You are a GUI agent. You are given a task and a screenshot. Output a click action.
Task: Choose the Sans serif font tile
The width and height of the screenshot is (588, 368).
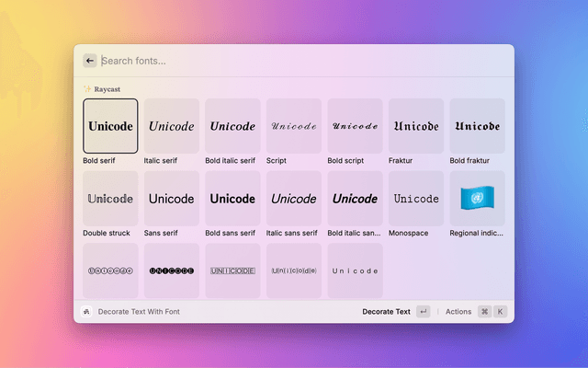pyautogui.click(x=171, y=199)
